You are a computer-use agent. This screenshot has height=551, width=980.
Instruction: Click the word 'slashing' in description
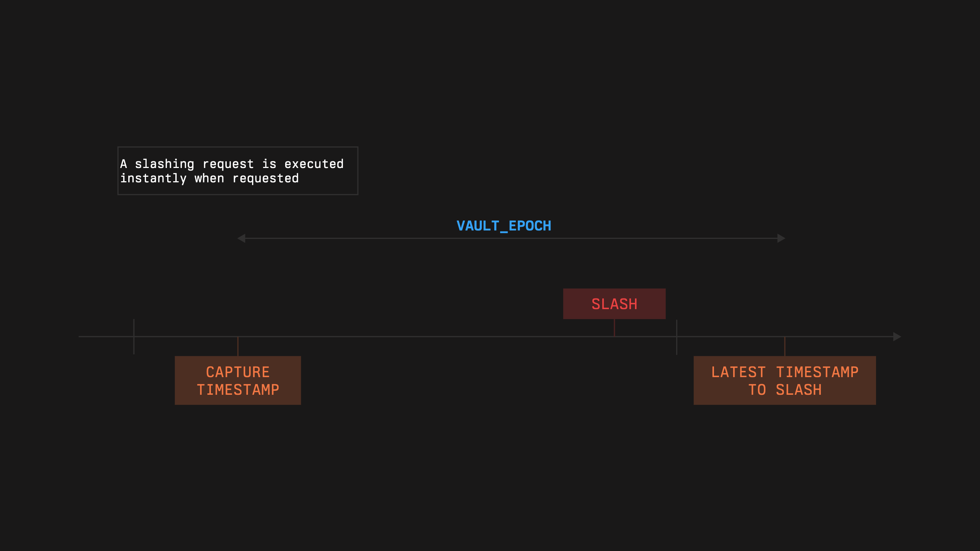click(x=164, y=164)
